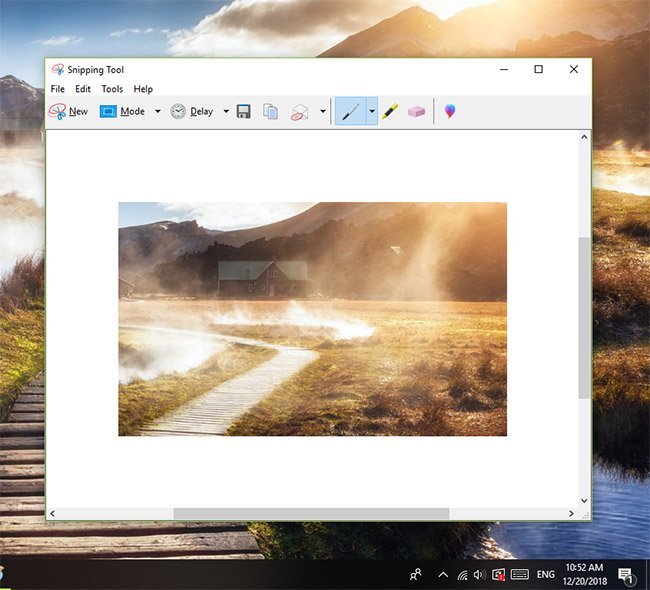Open the Tools menu
This screenshot has height=590, width=650.
tap(112, 89)
